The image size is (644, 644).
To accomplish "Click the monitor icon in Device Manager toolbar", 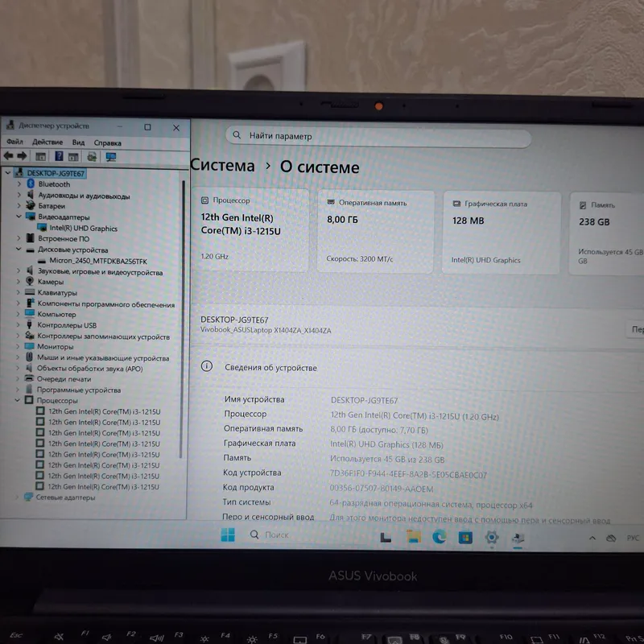I will tap(111, 157).
